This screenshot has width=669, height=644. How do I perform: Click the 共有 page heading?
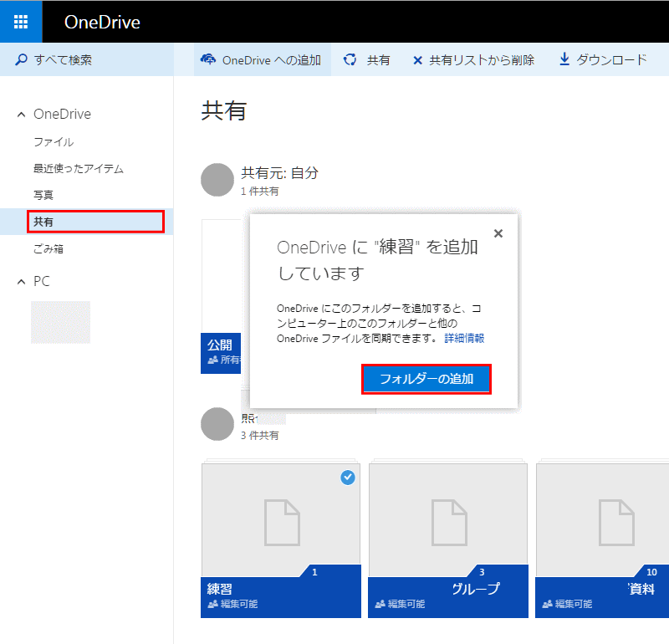pyautogui.click(x=223, y=111)
